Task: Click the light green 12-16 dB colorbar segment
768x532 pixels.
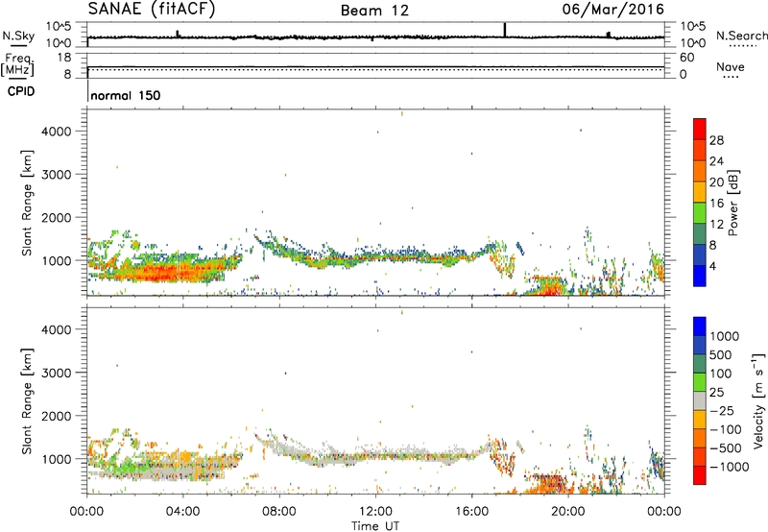Action: (x=700, y=213)
